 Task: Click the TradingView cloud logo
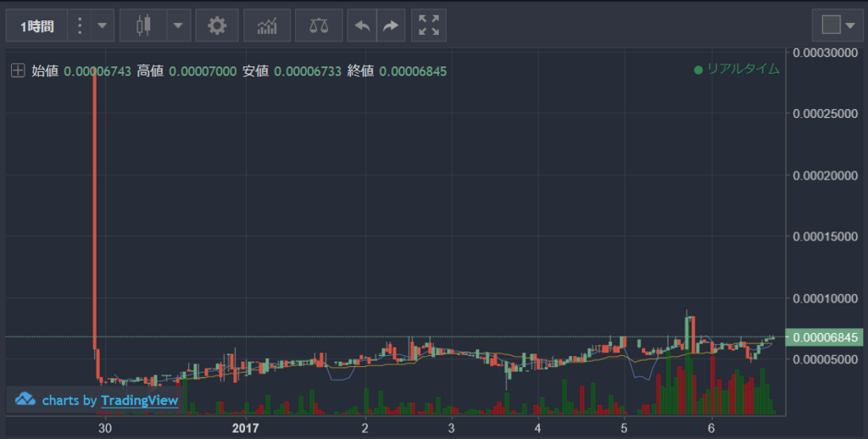click(25, 399)
